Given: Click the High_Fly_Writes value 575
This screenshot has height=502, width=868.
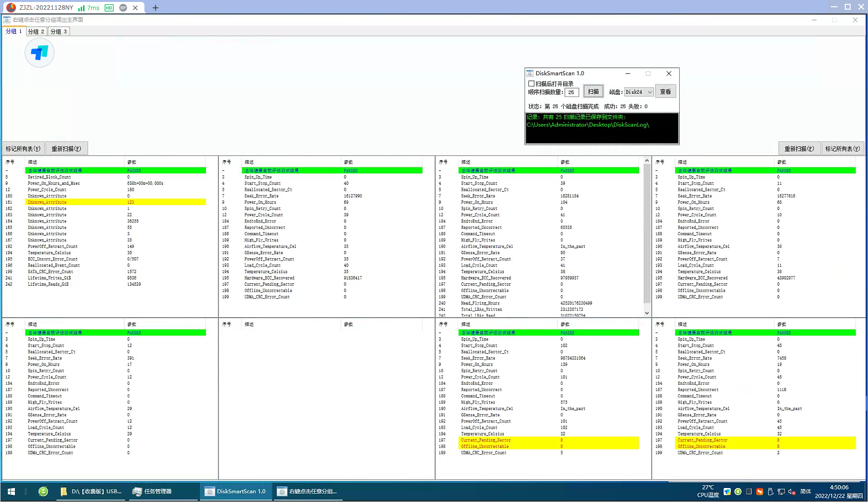Looking at the screenshot, I should pyautogui.click(x=564, y=402).
